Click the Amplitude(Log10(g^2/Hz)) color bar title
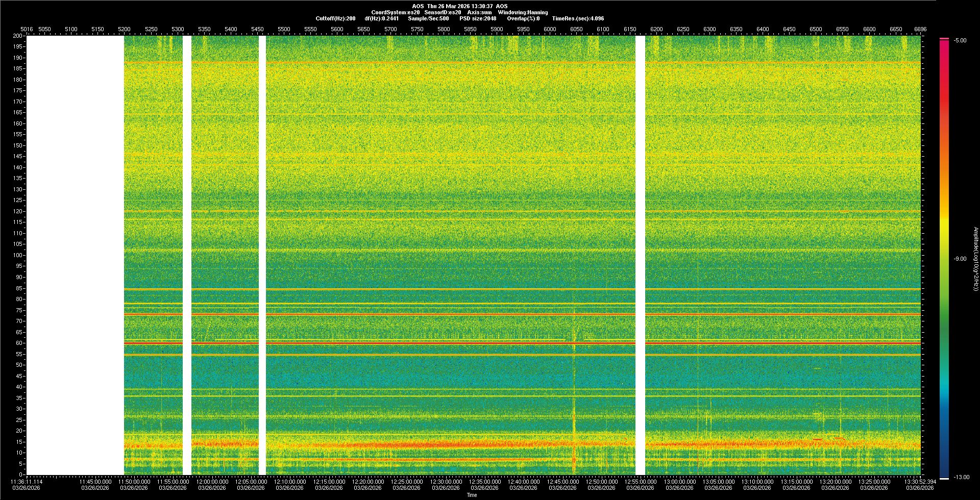980x500 pixels. (975, 259)
